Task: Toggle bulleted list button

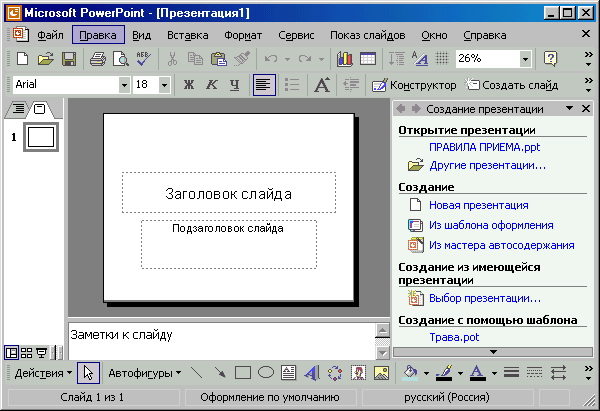Action: 292,85
